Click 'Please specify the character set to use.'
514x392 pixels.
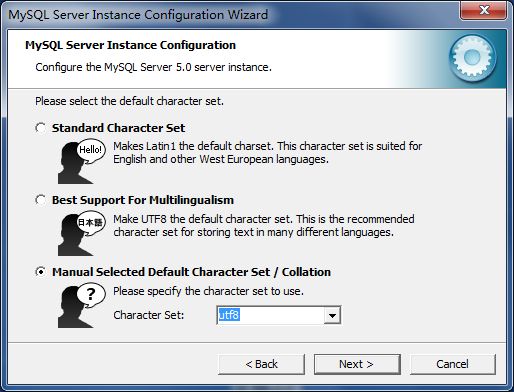tap(208, 291)
